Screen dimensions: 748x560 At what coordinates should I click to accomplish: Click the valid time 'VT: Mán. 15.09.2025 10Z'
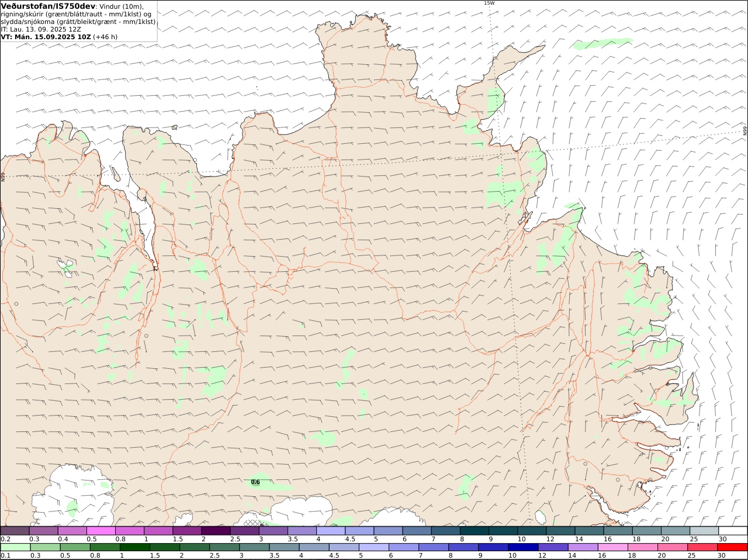pyautogui.click(x=46, y=37)
